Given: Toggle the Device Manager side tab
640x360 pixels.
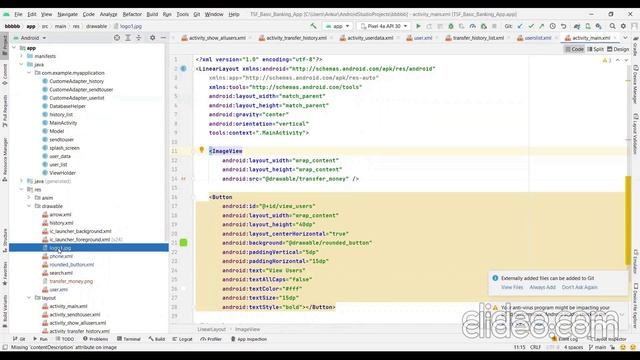Looking at the screenshot, I should [636, 85].
